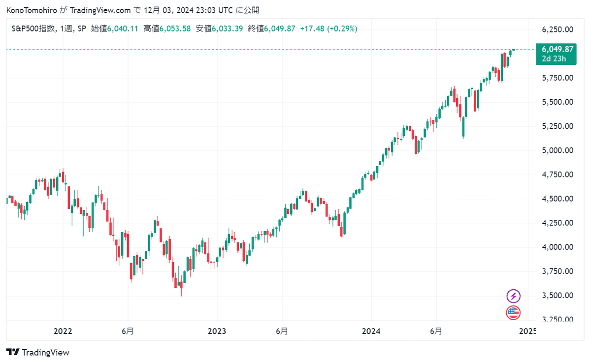Click the 2024 label on time axis
591x364 pixels.
[x=371, y=331]
